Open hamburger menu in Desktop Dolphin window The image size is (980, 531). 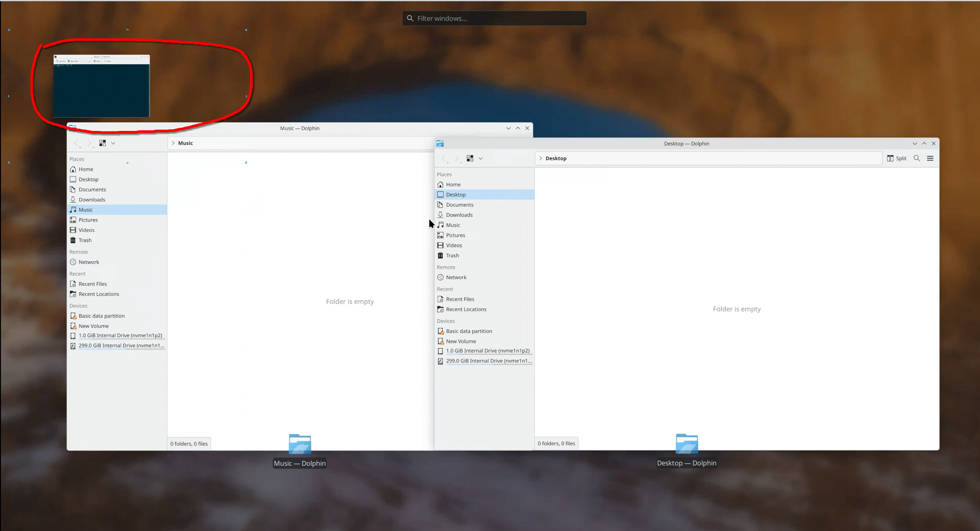tap(930, 159)
